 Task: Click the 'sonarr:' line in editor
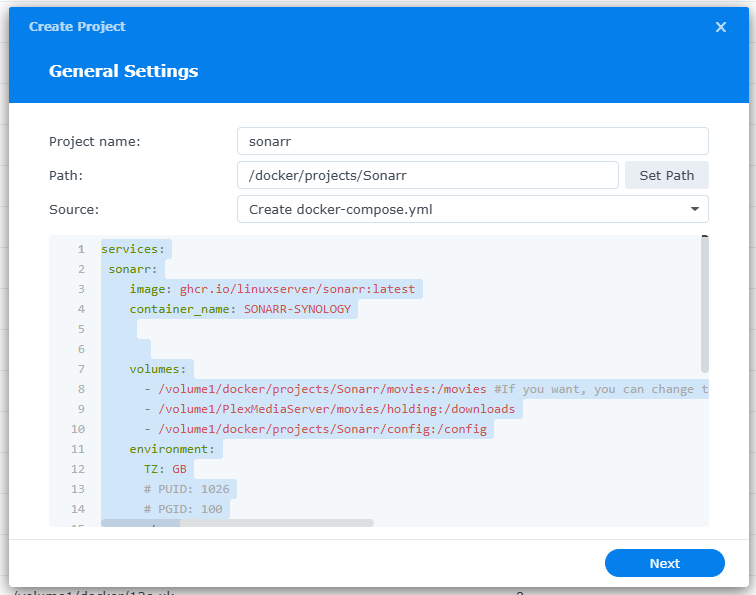[136, 269]
